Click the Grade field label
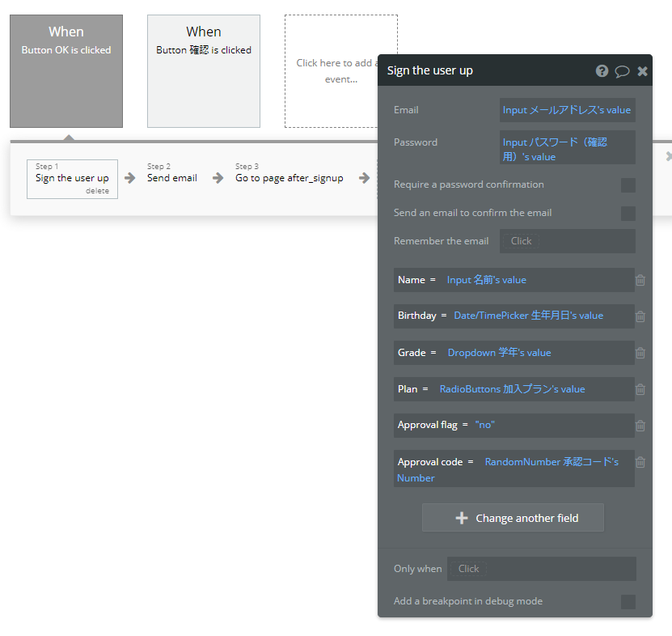 pyautogui.click(x=412, y=353)
